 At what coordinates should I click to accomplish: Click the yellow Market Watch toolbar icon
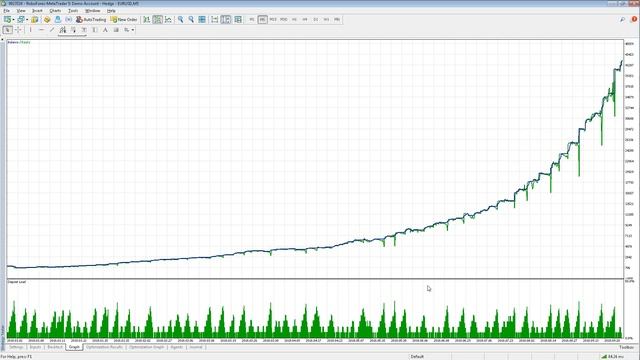click(35, 19)
